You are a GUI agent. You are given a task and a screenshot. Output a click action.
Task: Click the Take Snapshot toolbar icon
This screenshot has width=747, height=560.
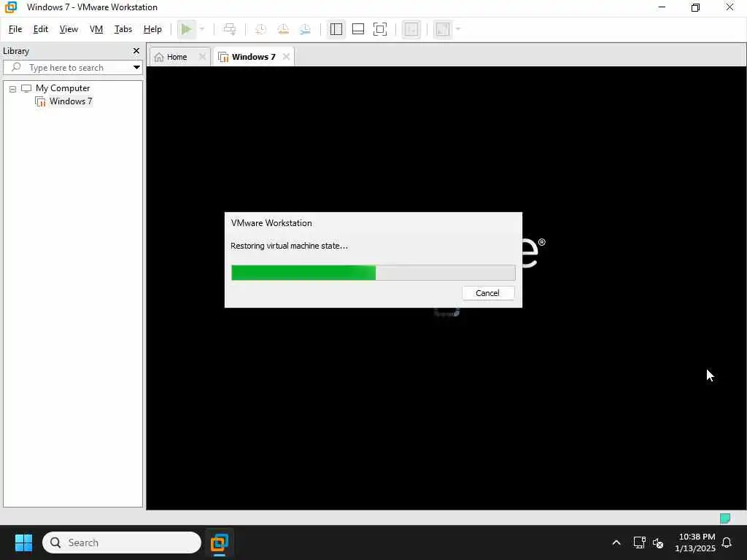[260, 29]
